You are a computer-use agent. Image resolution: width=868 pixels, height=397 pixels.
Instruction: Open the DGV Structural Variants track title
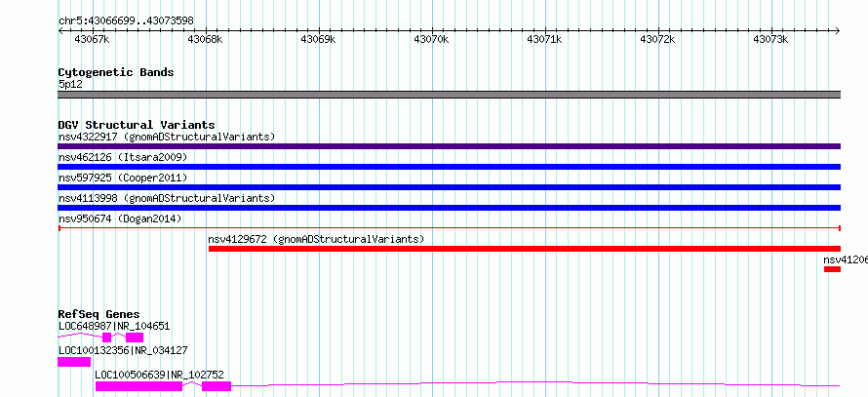pos(137,125)
